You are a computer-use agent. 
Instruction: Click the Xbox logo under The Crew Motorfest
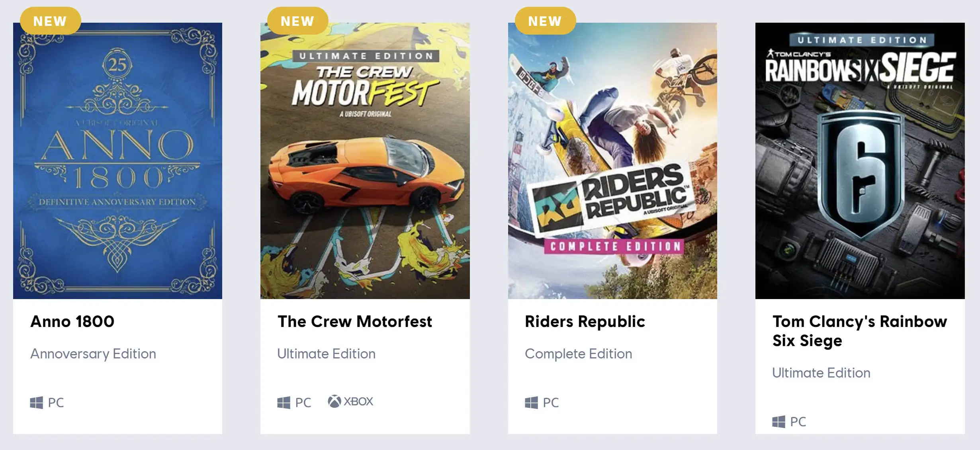click(334, 401)
